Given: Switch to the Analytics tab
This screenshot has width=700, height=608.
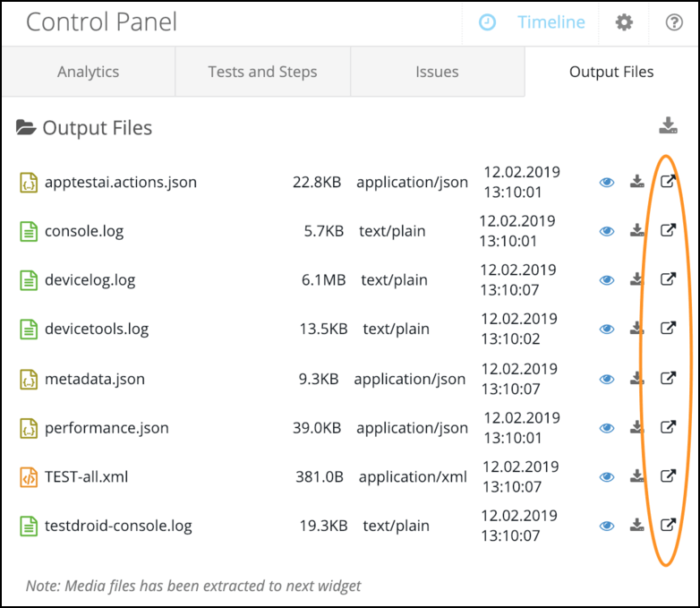Looking at the screenshot, I should [x=88, y=72].
